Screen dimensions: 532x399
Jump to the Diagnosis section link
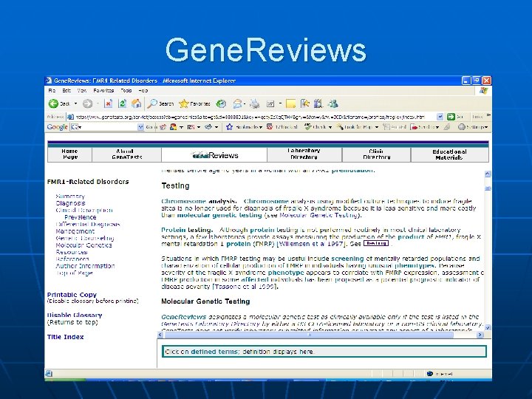coord(70,203)
